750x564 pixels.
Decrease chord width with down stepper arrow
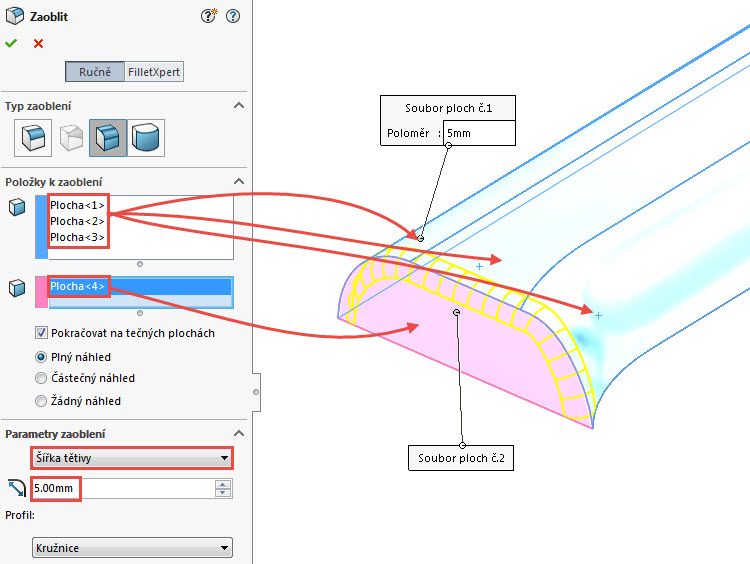click(223, 493)
